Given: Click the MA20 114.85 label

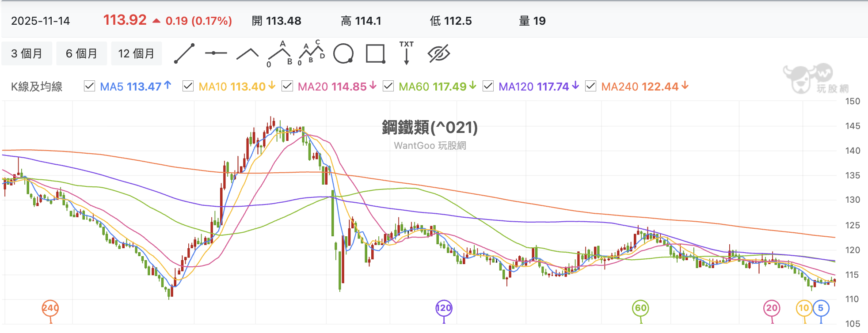Looking at the screenshot, I should click(x=337, y=87).
